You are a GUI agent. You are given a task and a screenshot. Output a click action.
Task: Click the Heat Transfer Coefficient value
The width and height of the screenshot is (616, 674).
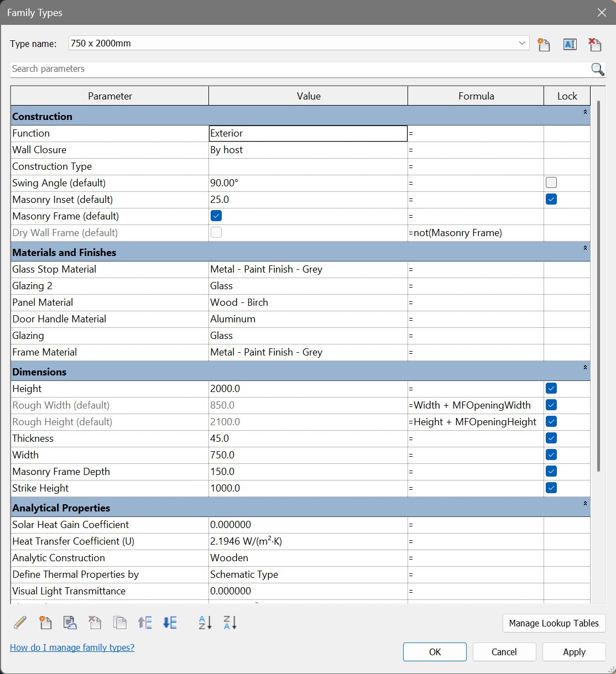pos(308,541)
